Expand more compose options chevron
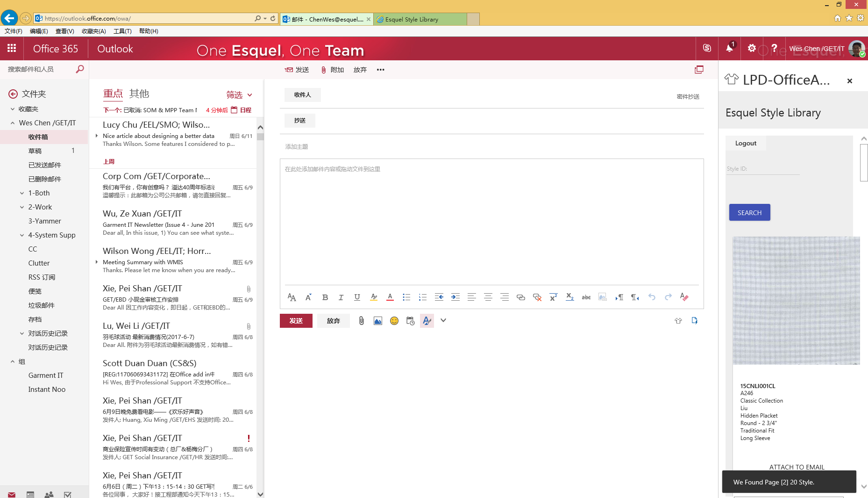 point(443,321)
